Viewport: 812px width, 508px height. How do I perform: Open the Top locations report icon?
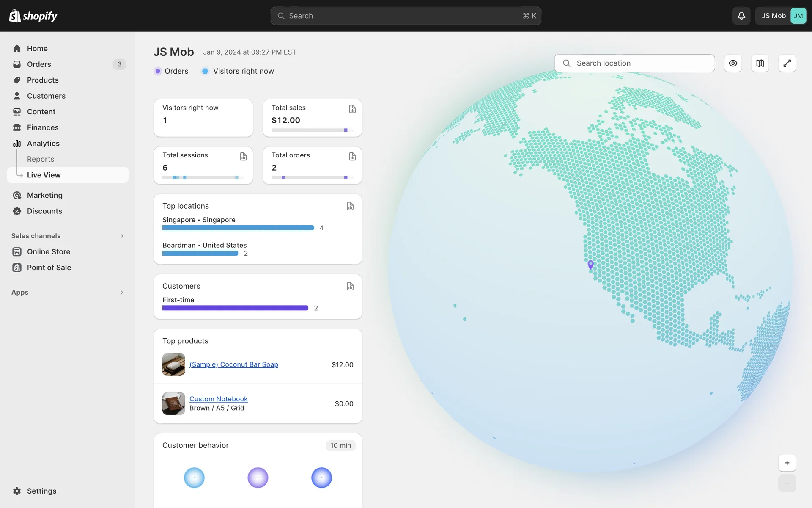coord(350,206)
